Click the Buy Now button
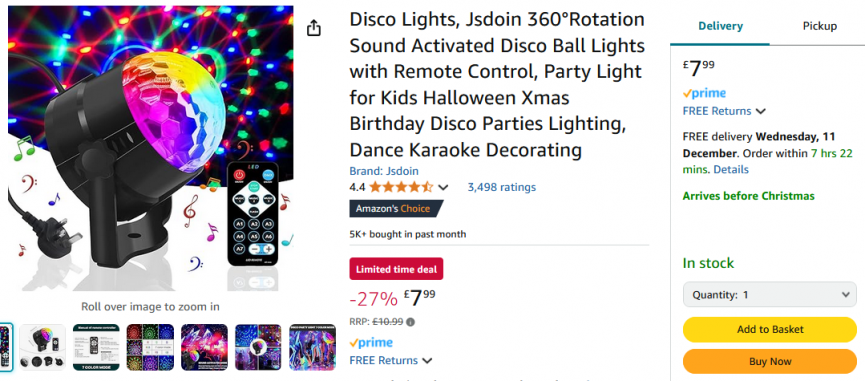 pos(770,361)
